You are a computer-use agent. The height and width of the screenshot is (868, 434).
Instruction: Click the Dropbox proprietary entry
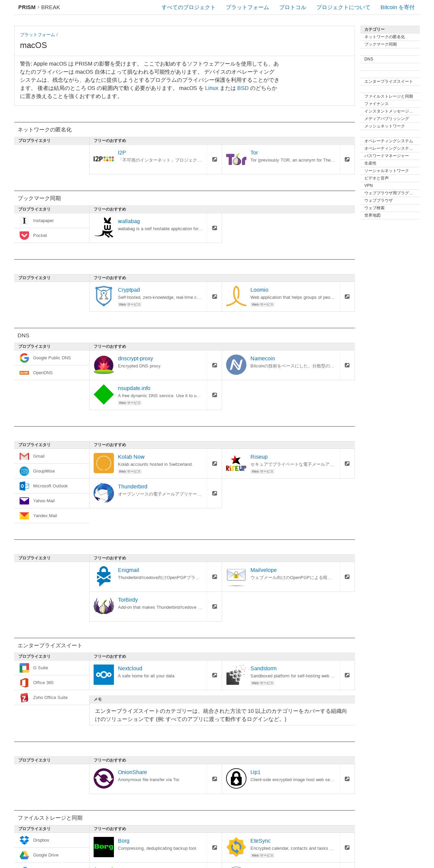pyautogui.click(x=52, y=840)
